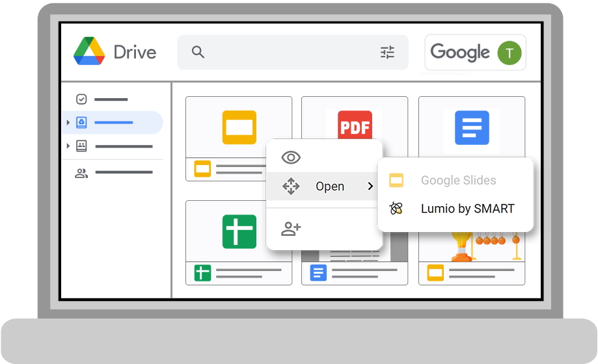Image resolution: width=598 pixels, height=364 pixels.
Task: Select the checkmark sidebar item
Action: click(x=81, y=99)
